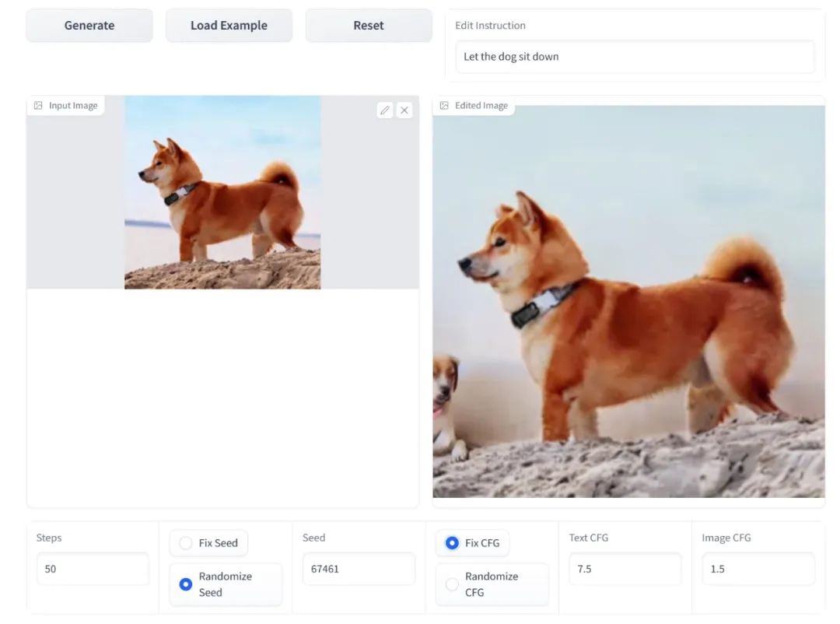The width and height of the screenshot is (840, 624).
Task: Click into the Seed value field
Action: coord(358,569)
